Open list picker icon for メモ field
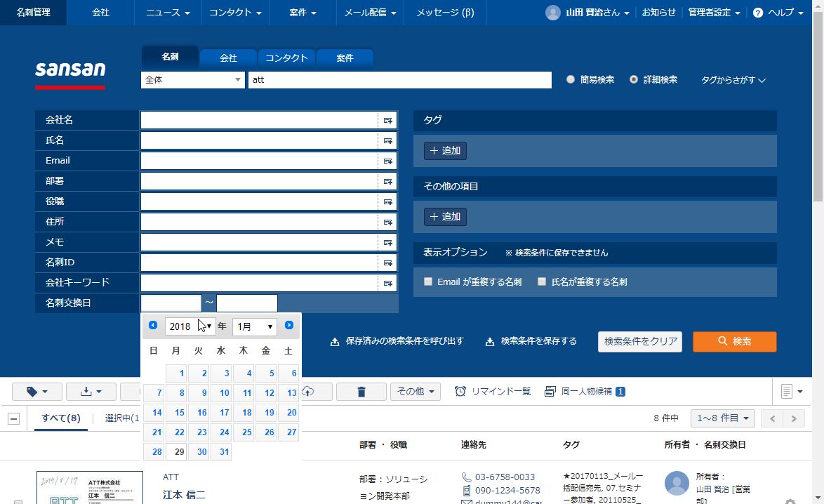Image resolution: width=824 pixels, height=504 pixels. pos(388,242)
